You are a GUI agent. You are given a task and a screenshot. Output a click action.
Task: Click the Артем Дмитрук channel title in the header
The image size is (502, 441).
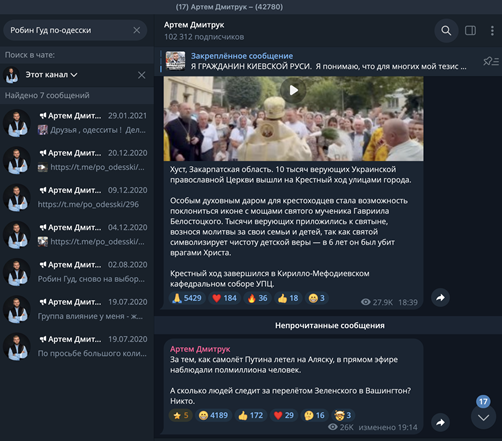[194, 25]
